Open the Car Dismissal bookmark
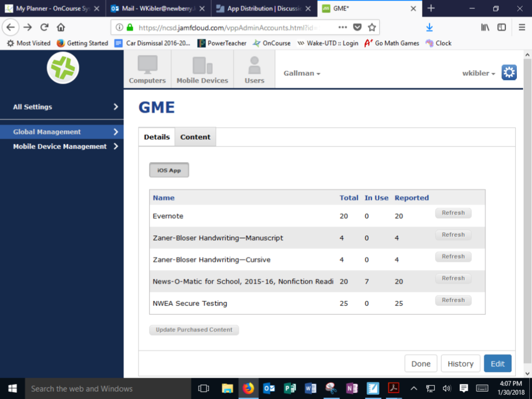Screen dimensions: 532x399 coord(153,43)
